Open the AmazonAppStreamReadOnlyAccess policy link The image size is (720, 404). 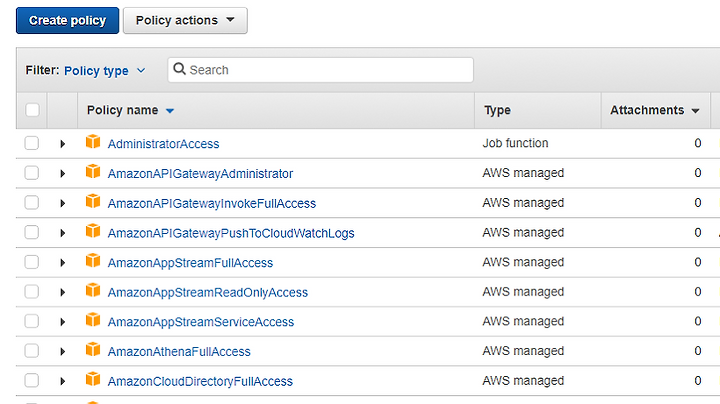pos(208,292)
